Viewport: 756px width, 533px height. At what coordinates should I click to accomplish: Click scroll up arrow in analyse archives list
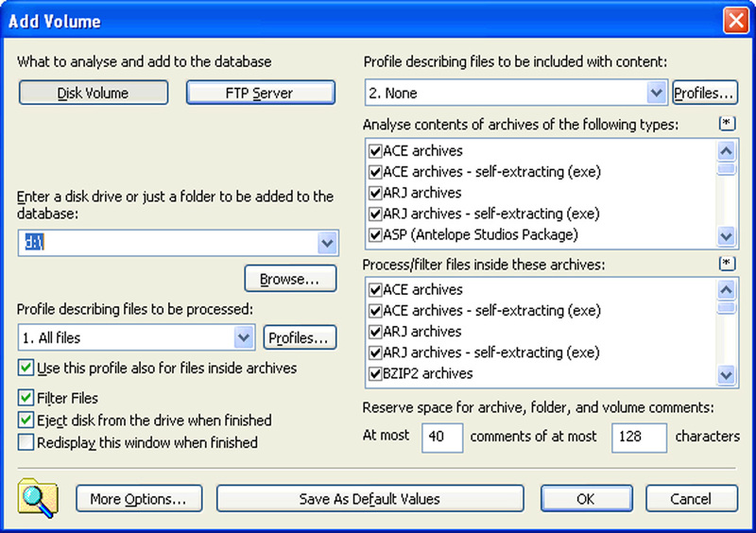click(x=727, y=151)
